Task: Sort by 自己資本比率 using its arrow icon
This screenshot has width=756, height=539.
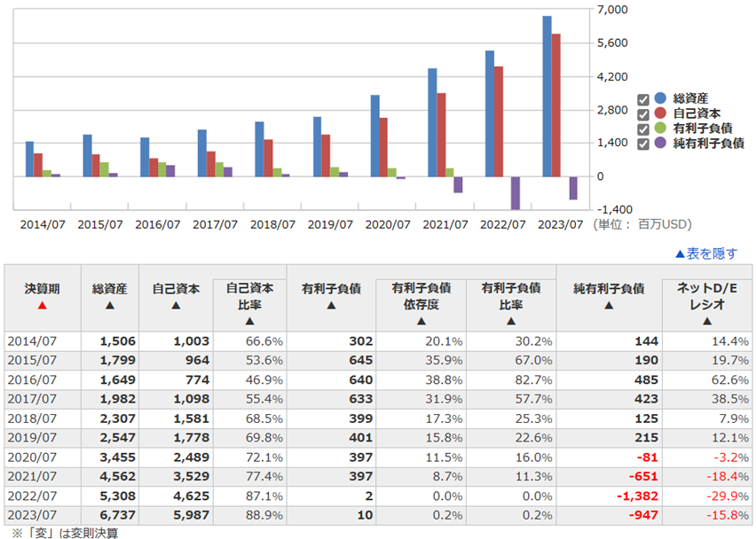Action: point(249,322)
